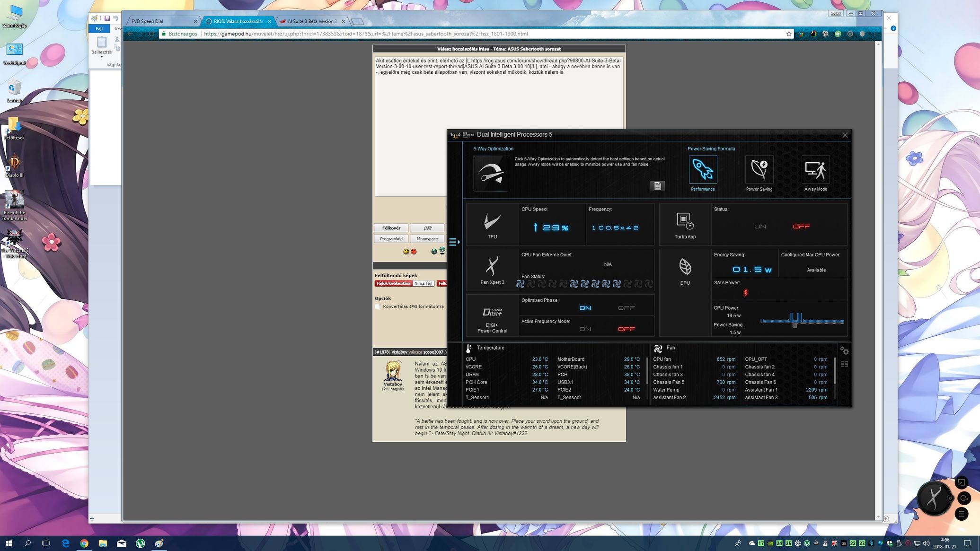Open the Action Center notifications

pos(968,543)
